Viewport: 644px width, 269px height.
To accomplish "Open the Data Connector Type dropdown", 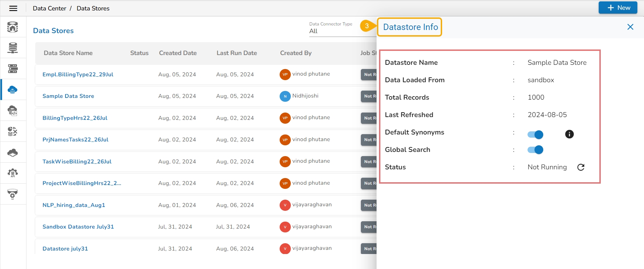I will pyautogui.click(x=335, y=31).
